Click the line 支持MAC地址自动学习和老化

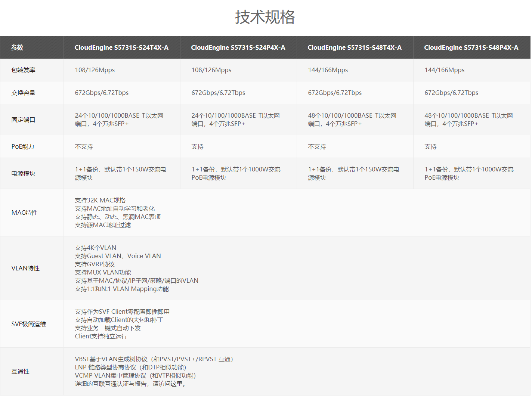[115, 209]
